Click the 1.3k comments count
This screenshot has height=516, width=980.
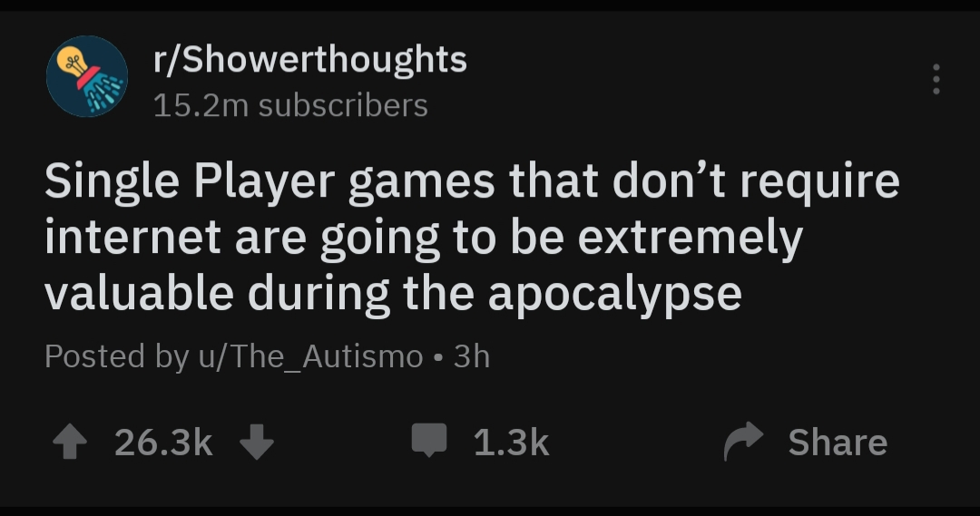511,443
